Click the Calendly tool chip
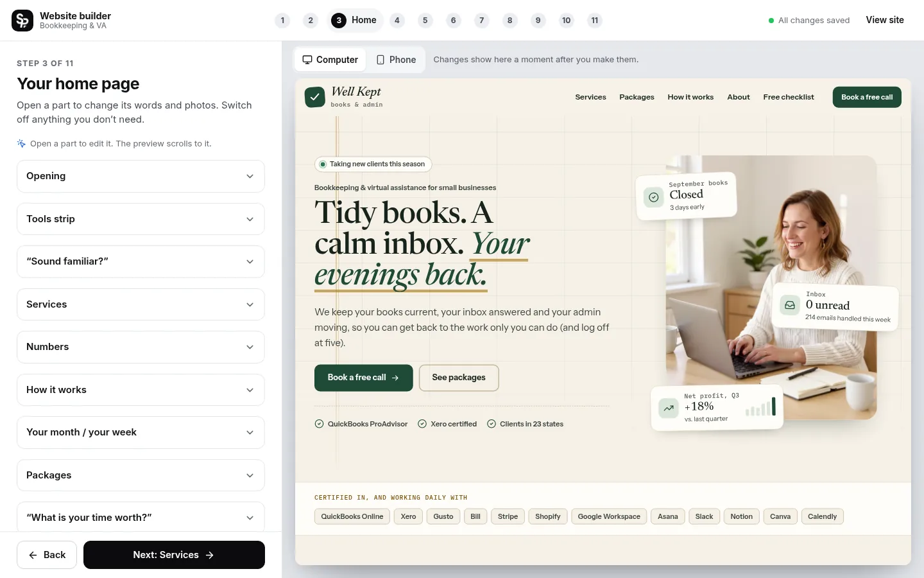The width and height of the screenshot is (924, 578). point(823,516)
